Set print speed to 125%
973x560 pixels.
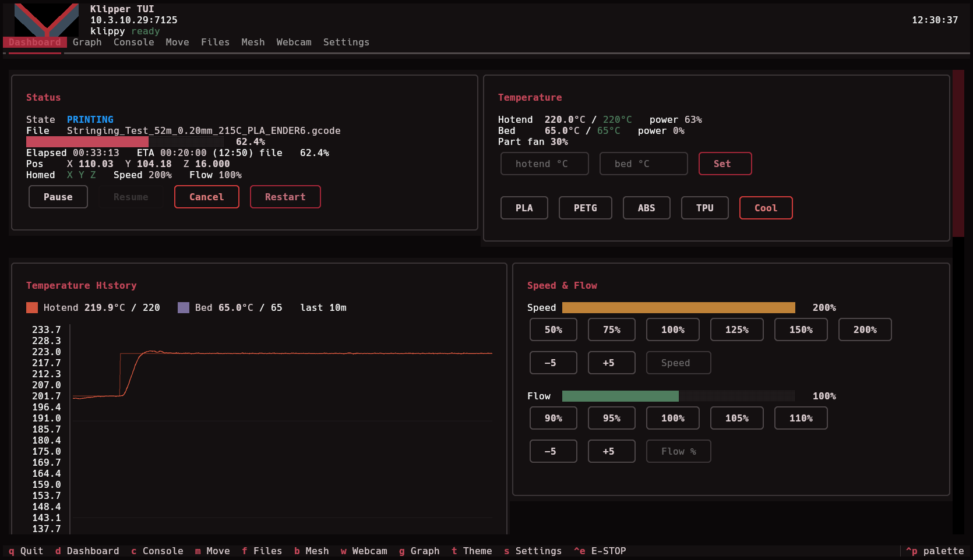[x=737, y=329]
